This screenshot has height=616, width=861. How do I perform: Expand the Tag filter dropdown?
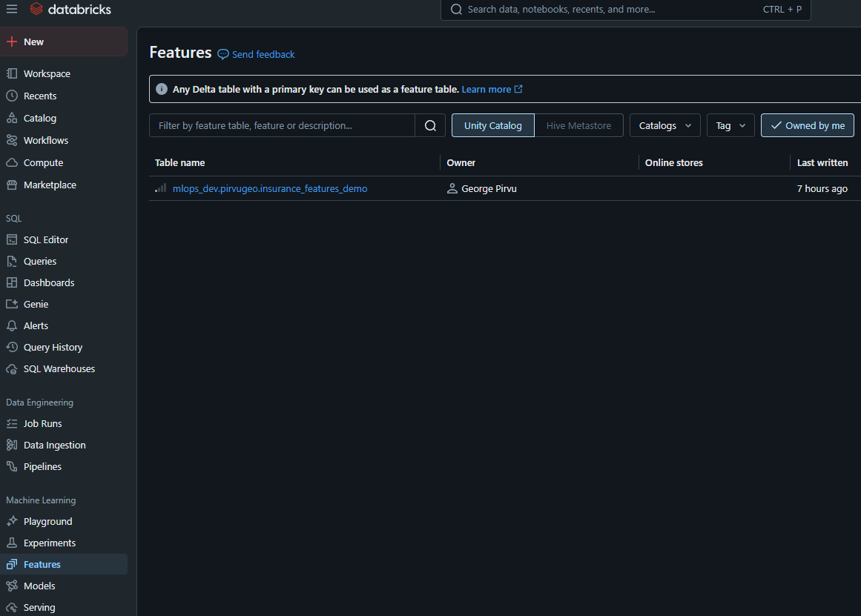(x=730, y=125)
